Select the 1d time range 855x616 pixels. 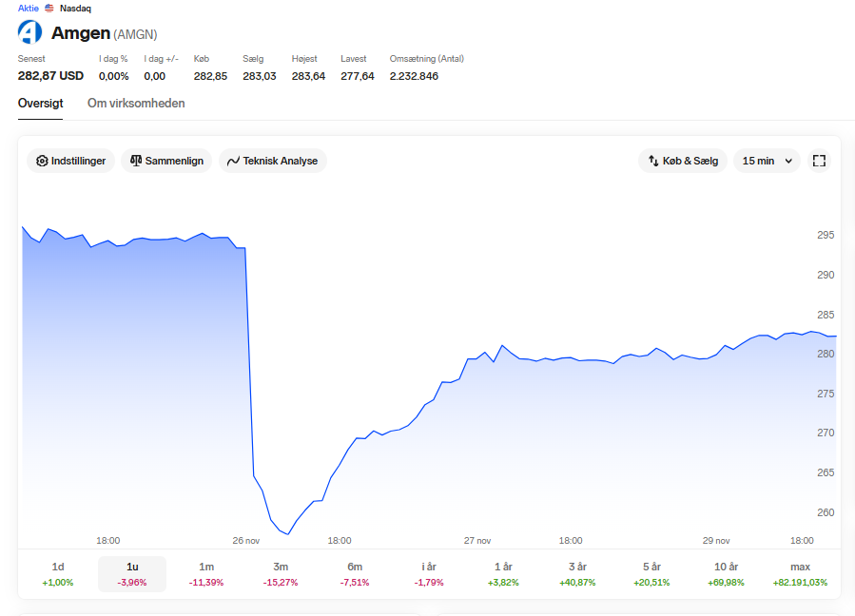click(x=58, y=574)
